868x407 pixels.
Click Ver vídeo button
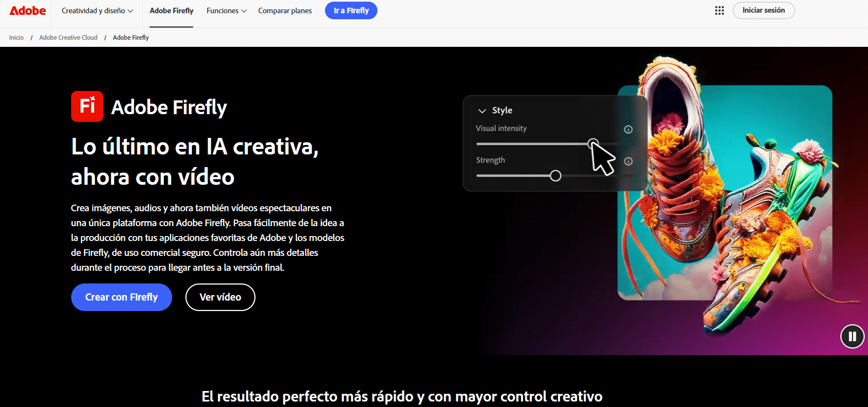220,297
